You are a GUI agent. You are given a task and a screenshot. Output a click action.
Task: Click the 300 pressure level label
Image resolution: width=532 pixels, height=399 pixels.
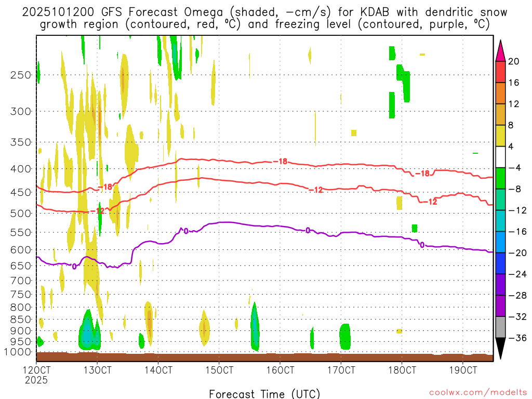[21, 111]
